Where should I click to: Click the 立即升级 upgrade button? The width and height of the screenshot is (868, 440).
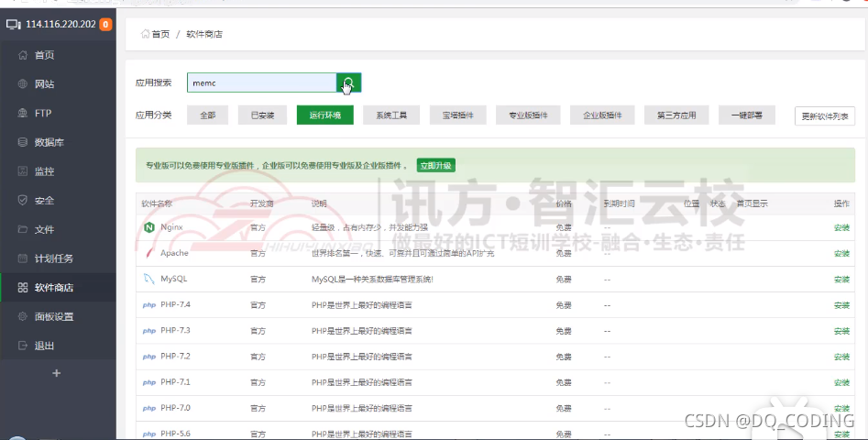point(436,166)
